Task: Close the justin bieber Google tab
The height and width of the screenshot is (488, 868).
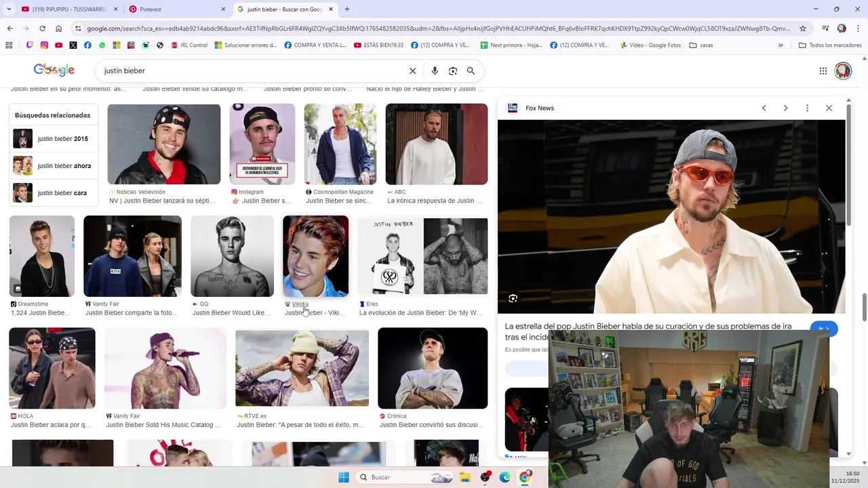Action: [x=331, y=9]
